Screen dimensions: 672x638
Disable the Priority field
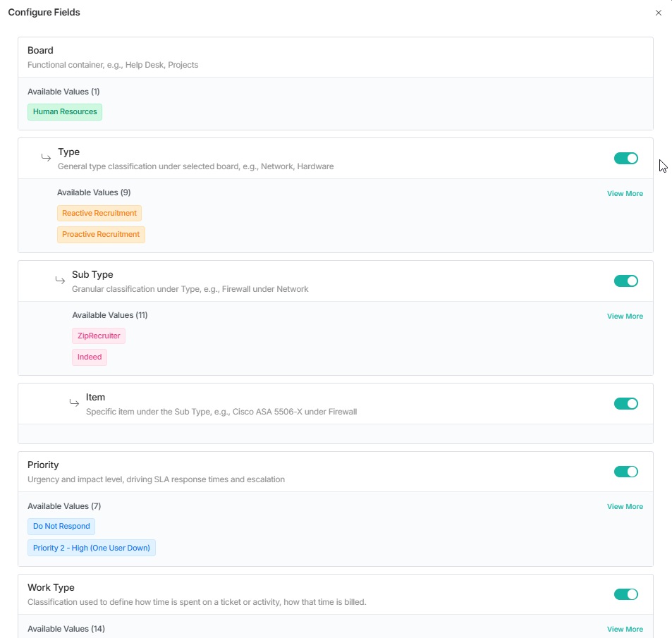625,471
